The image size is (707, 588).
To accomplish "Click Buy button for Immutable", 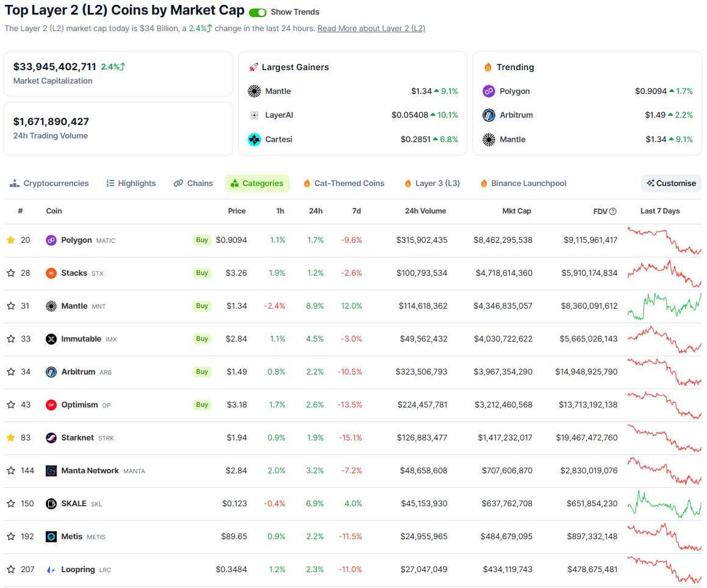I will [202, 339].
